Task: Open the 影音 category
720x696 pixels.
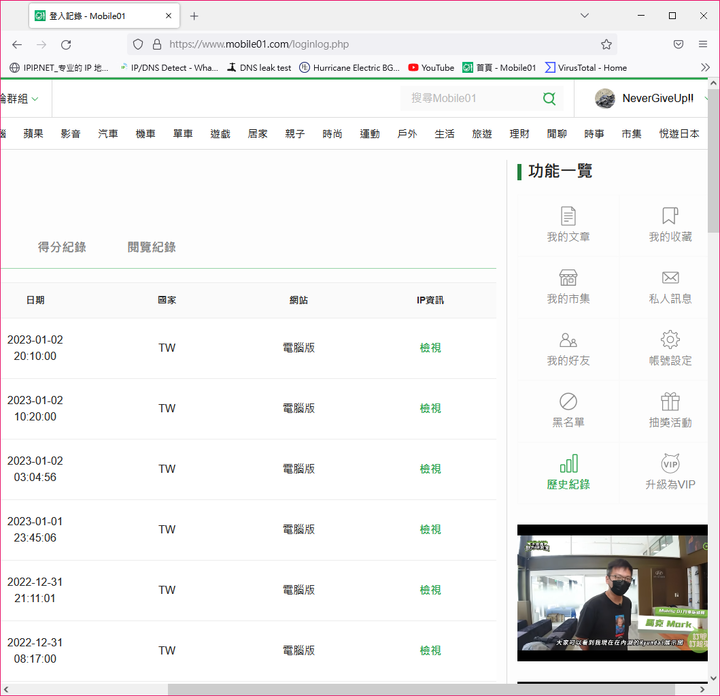Action: (70, 134)
